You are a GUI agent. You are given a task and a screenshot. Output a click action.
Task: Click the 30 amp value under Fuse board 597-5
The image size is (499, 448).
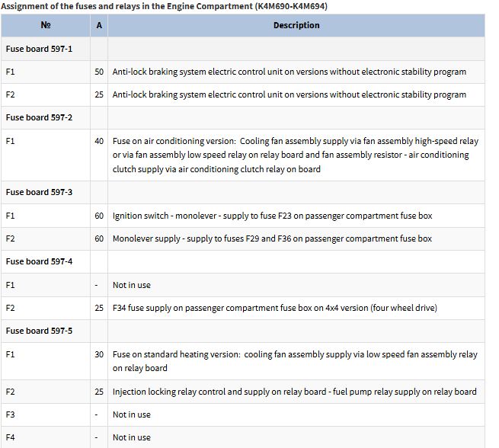99,354
